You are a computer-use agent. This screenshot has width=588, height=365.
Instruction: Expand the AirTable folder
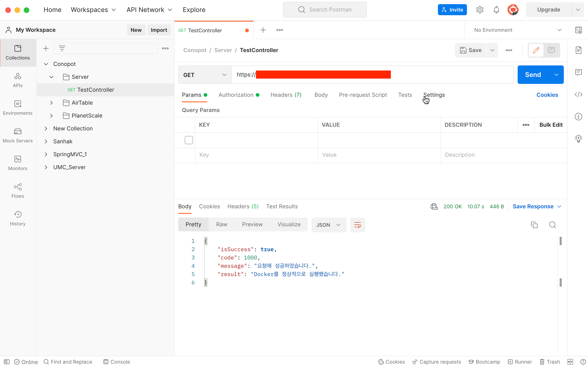tap(51, 103)
